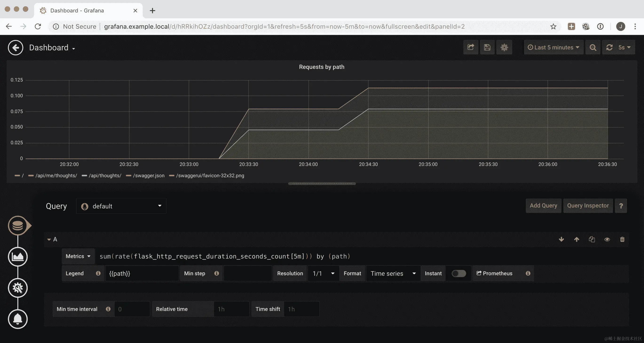
Task: Click the back arrow to exit panel edit
Action: [x=16, y=47]
